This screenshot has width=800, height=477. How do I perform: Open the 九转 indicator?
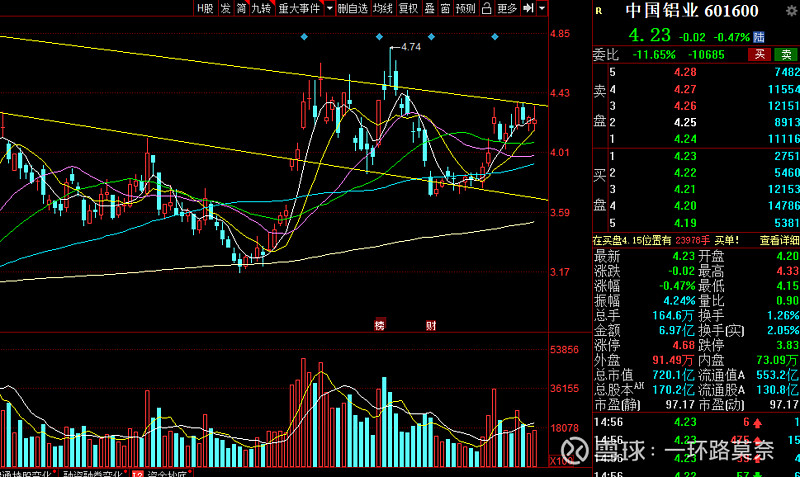click(x=261, y=8)
